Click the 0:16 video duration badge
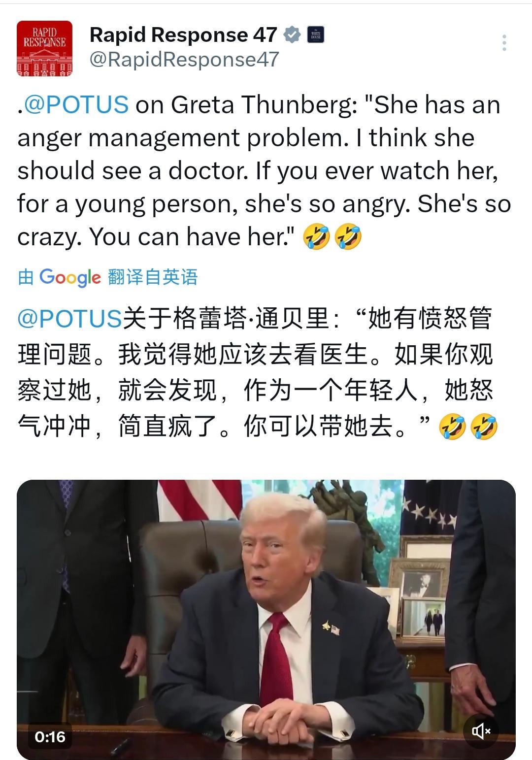 (50, 737)
